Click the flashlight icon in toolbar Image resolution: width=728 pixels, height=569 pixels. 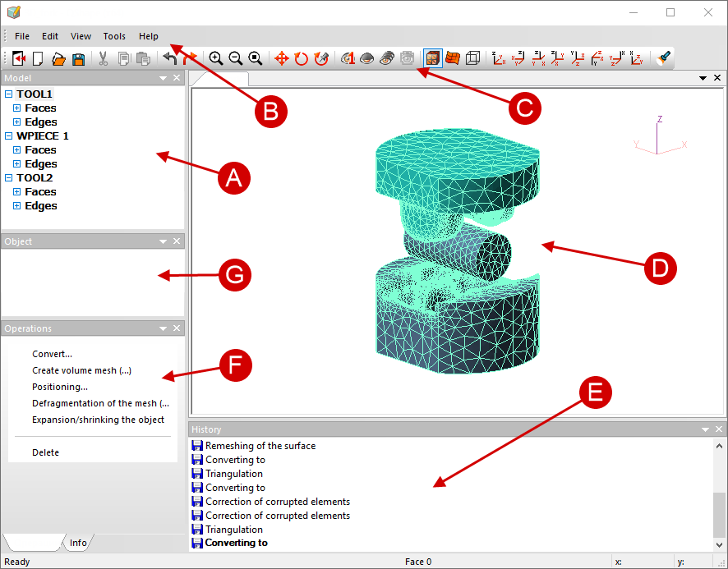pyautogui.click(x=664, y=58)
